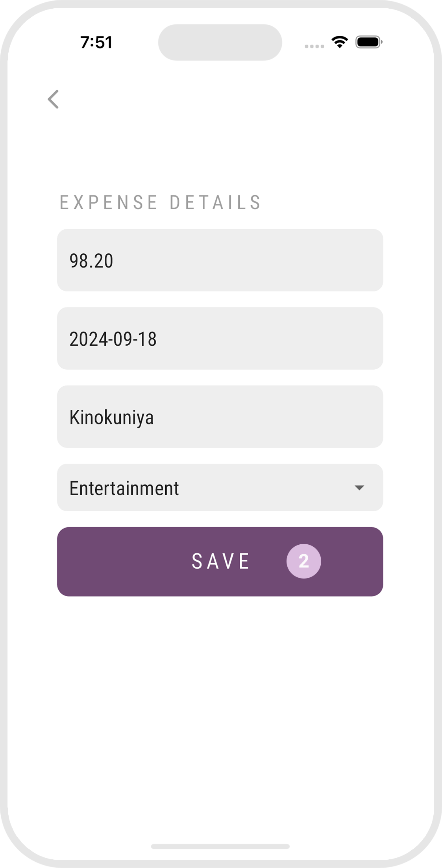Viewport: 442px width, 868px height.
Task: Tap the back chevron icon
Action: pos(53,99)
